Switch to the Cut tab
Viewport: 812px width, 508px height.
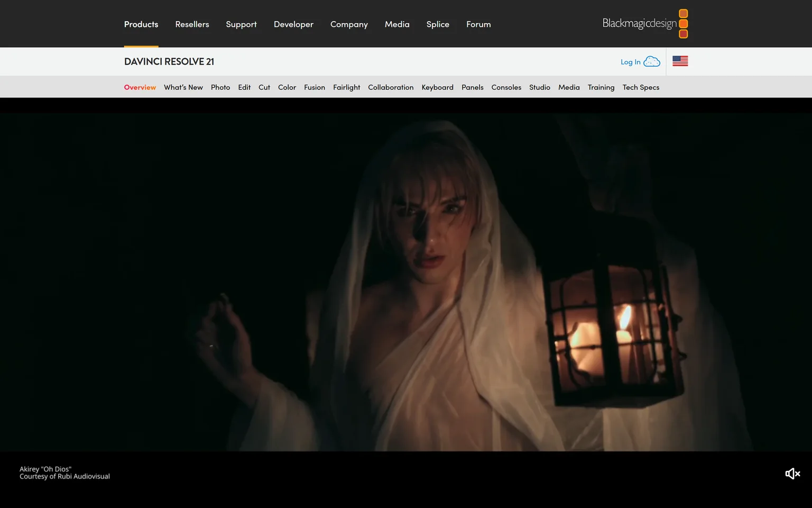click(x=264, y=87)
